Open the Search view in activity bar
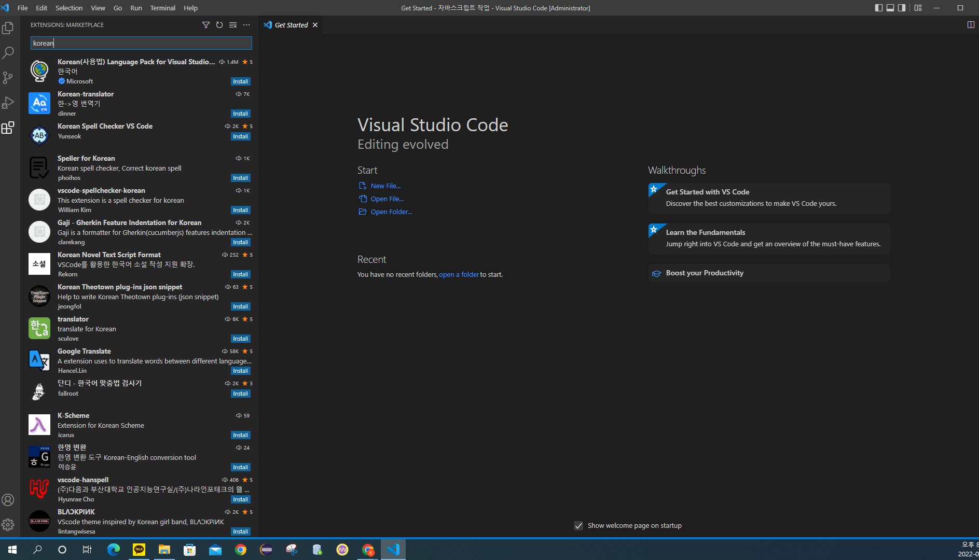 click(8, 52)
